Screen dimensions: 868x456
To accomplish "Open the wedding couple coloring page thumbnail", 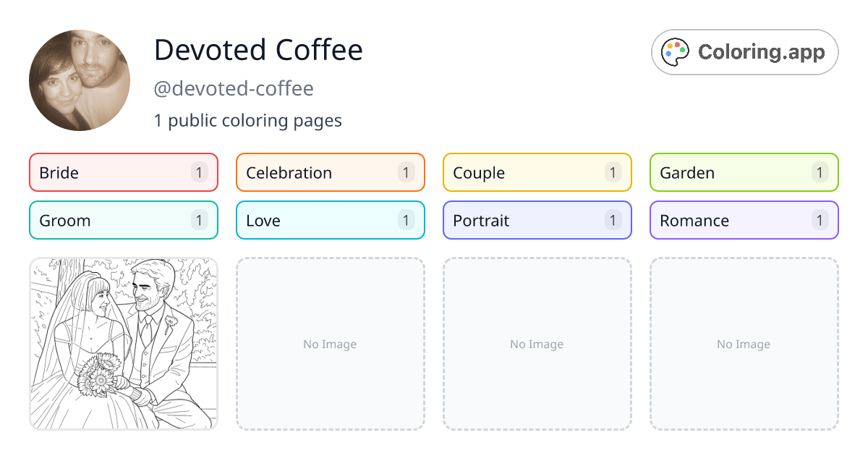I will [124, 344].
